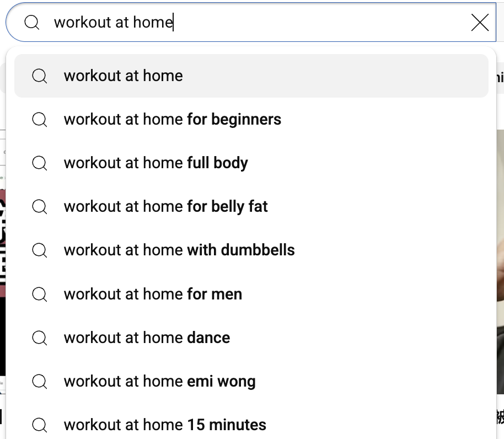Viewport: 504px width, 439px height.
Task: Clear the search box with the X icon
Action: point(480,23)
